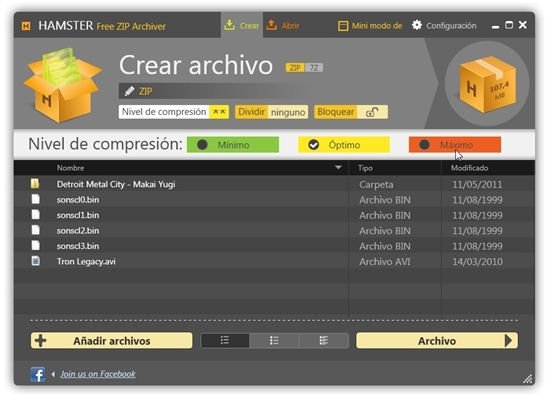Select the 7Z format badge

tap(314, 67)
